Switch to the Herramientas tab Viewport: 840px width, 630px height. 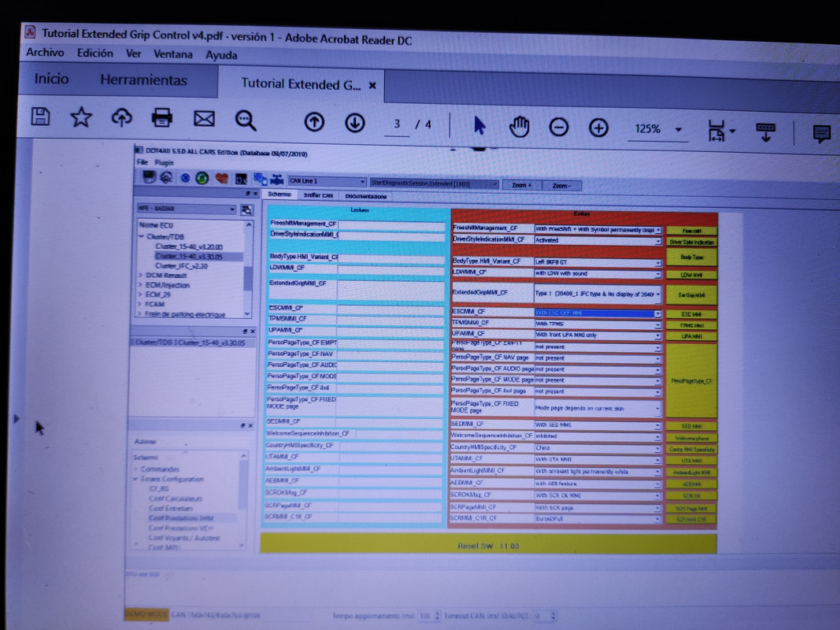tap(143, 80)
